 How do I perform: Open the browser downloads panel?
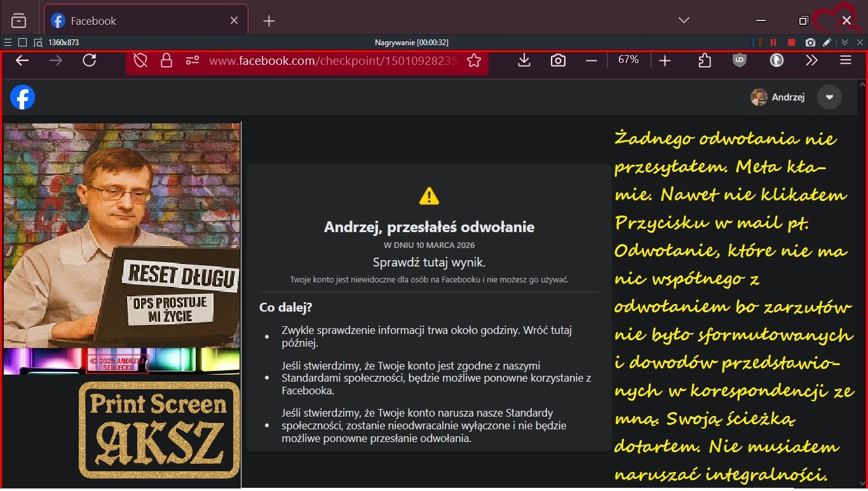click(x=524, y=60)
